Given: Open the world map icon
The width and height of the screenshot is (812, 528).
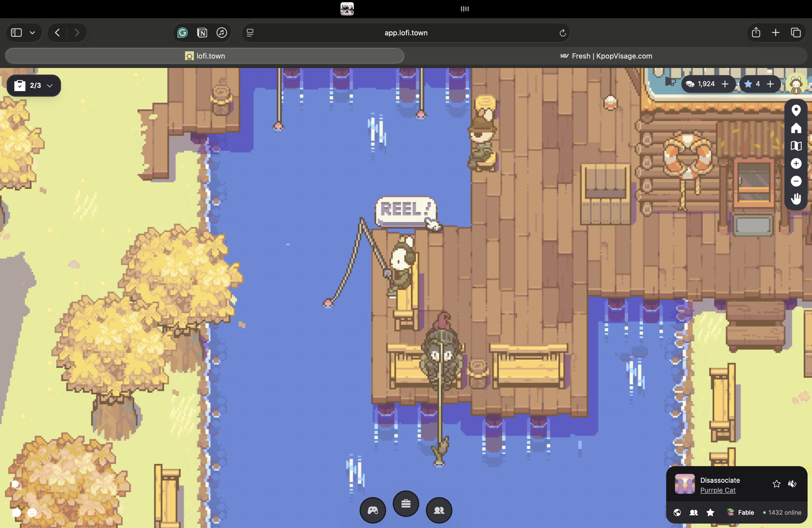Looking at the screenshot, I should pos(796,146).
